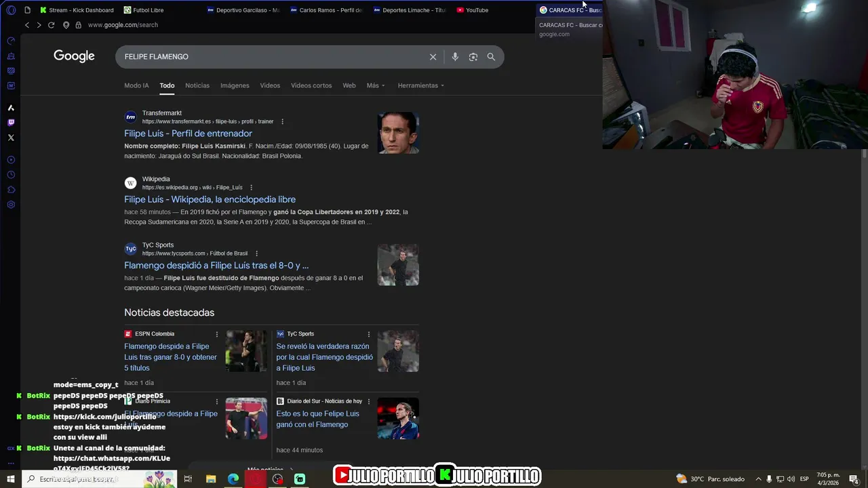
Task: Open Twitch panel in the sidebar
Action: tap(11, 123)
